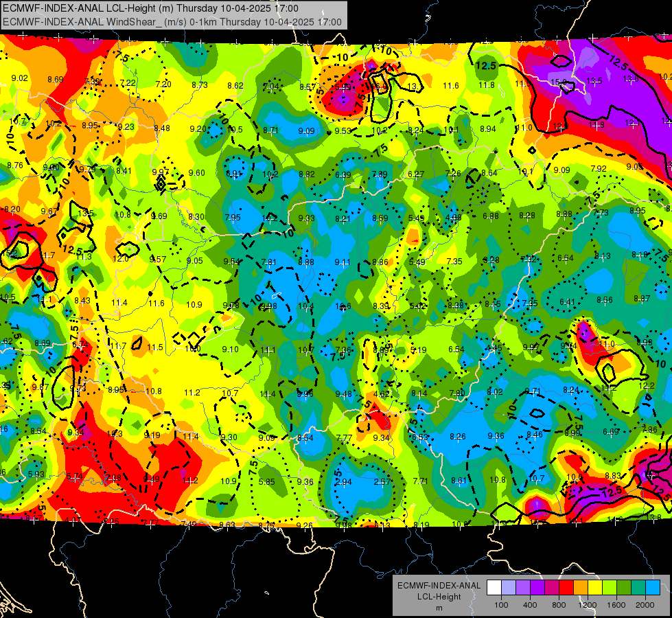Click the grid value 9.11
This screenshot has width=672, height=618.
(x=343, y=262)
